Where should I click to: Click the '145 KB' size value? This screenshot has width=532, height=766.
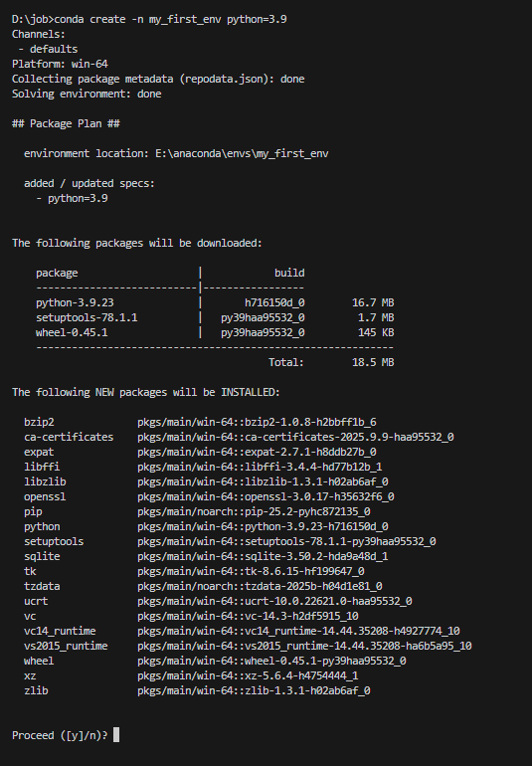pos(376,332)
